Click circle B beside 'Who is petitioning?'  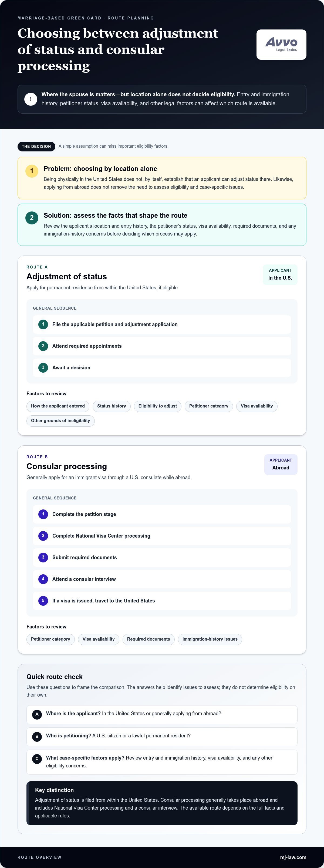37,737
